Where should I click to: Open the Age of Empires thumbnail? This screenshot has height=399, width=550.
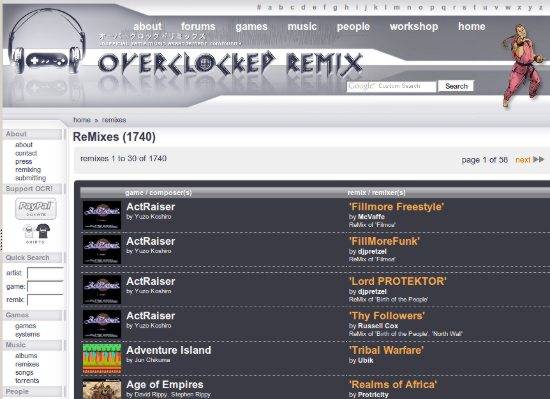(x=102, y=389)
